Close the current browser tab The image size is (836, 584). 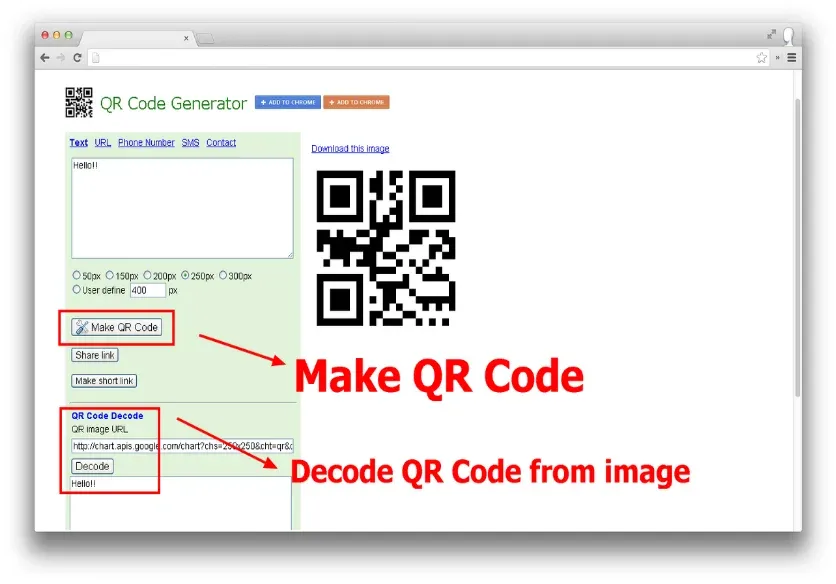[x=186, y=38]
